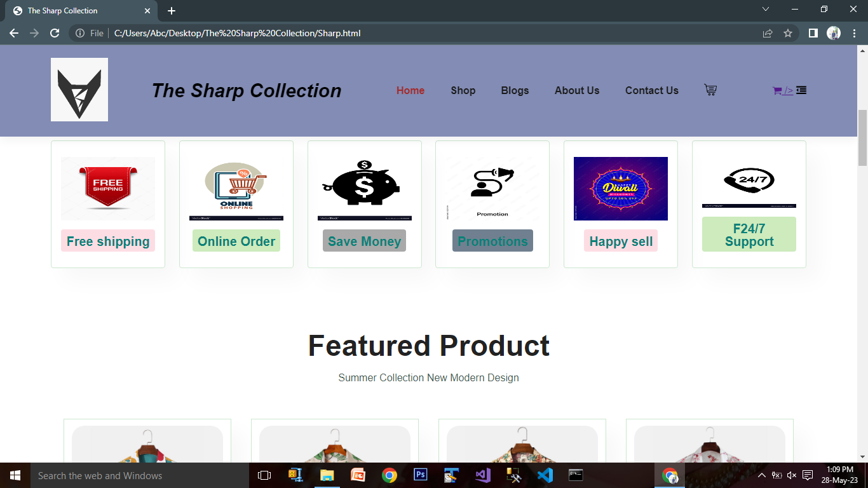Image resolution: width=868 pixels, height=488 pixels.
Task: Open Visual Studio Code taskbar icon
Action: point(545,475)
